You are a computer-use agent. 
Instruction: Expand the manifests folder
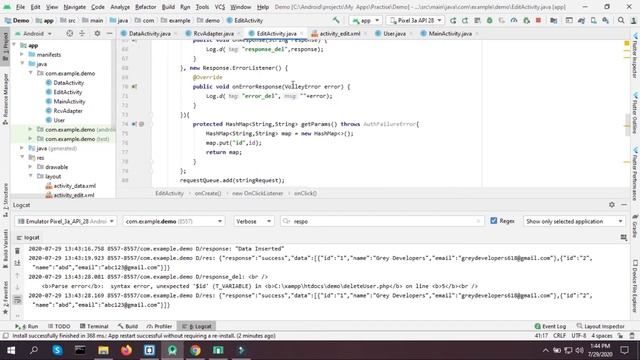tap(23, 54)
